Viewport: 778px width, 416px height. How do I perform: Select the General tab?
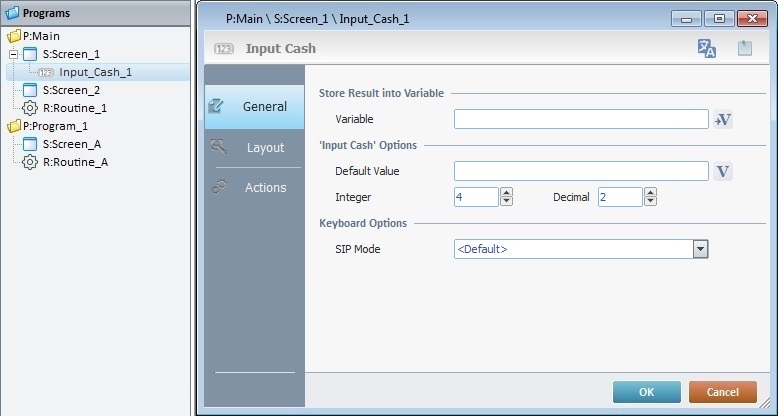click(265, 107)
